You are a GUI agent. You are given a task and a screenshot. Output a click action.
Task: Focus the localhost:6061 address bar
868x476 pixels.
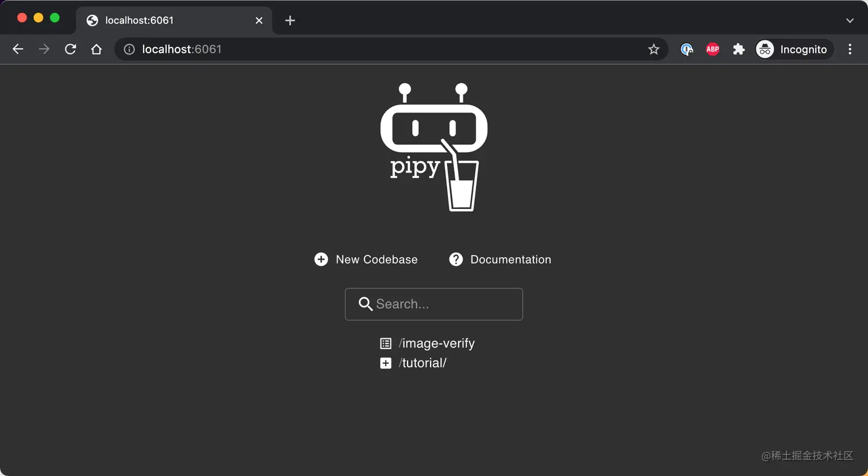[390, 49]
